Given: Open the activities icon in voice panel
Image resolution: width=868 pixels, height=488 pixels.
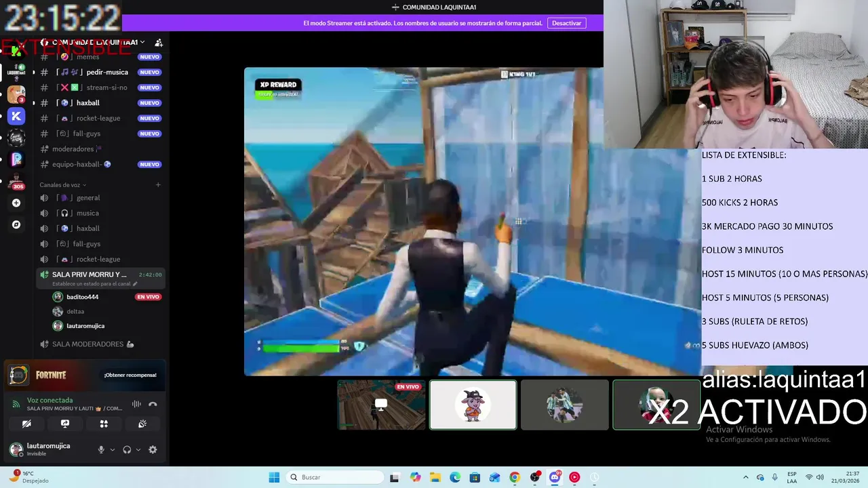Looking at the screenshot, I should (x=104, y=424).
